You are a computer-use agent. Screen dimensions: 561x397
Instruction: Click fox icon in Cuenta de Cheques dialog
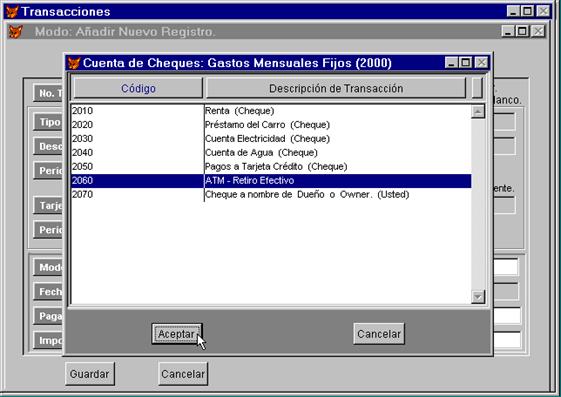(x=74, y=63)
